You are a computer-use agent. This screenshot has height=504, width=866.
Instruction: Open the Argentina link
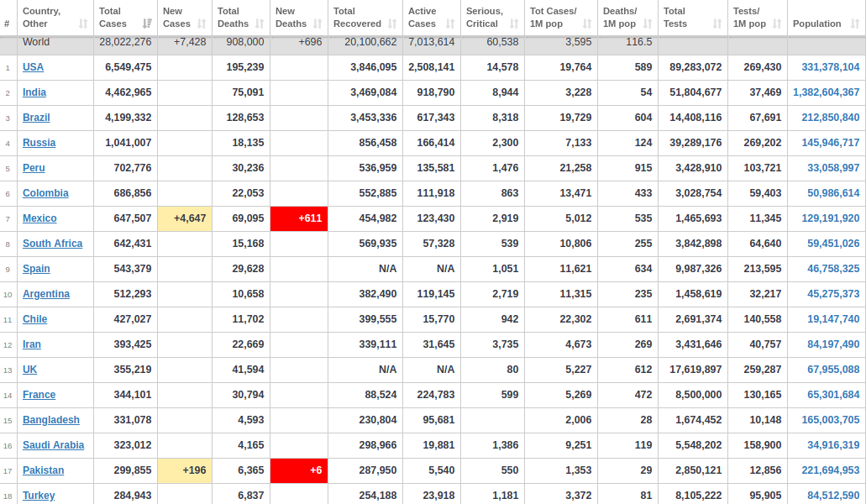click(46, 294)
